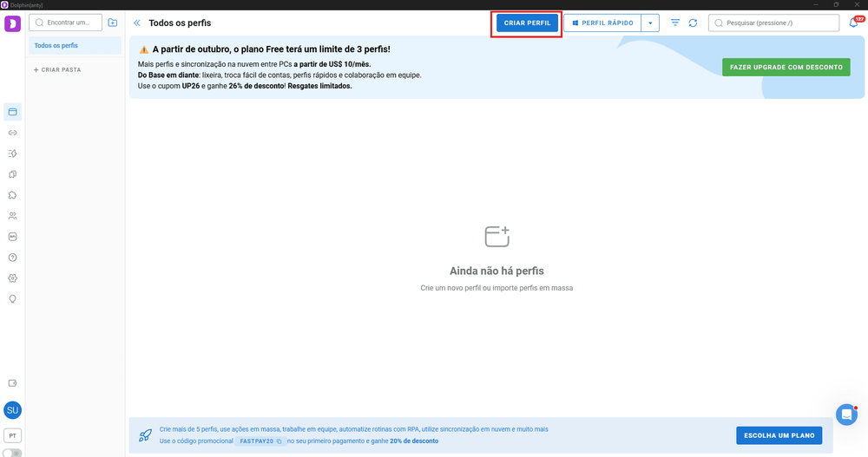This screenshot has width=868, height=457.
Task: Click the 'Todos os perfis' heading
Action: pos(180,23)
